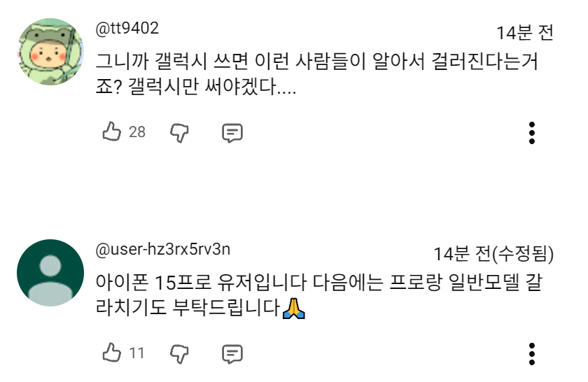This screenshot has width=588, height=382.
Task: Click the 11 like count
Action: point(136,354)
